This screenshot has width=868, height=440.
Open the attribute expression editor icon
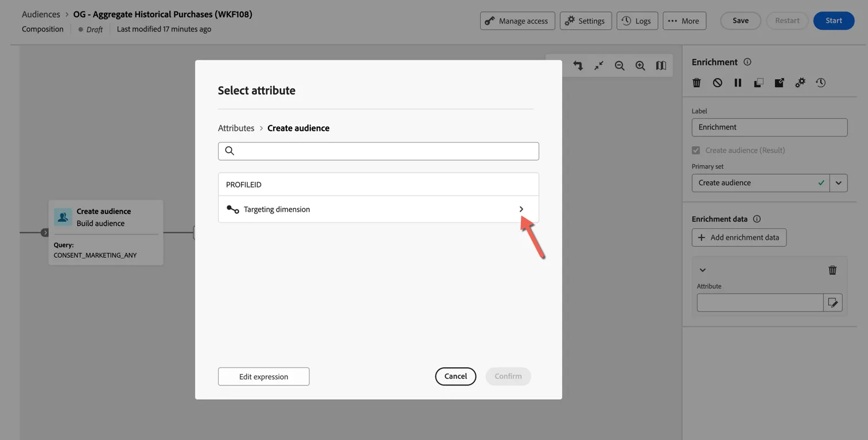[833, 302]
